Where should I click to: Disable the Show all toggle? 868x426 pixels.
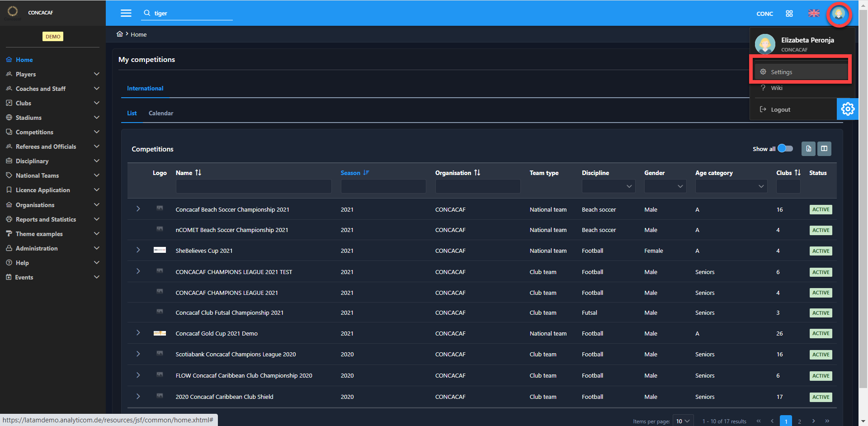tap(785, 148)
